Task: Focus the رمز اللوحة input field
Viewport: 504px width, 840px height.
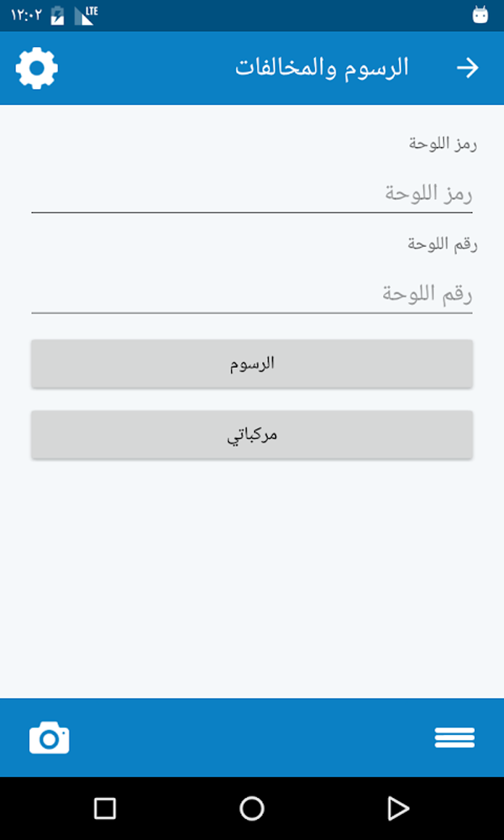Action: [252, 194]
